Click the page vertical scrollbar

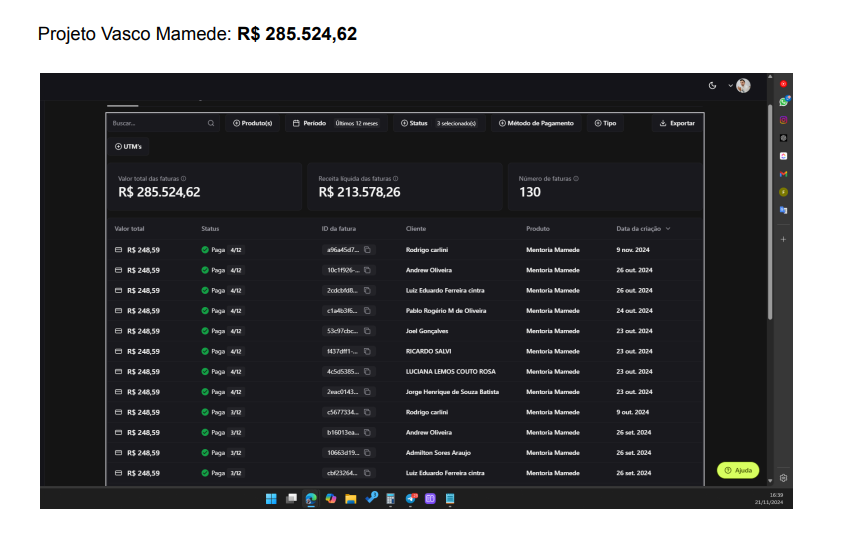[770, 212]
